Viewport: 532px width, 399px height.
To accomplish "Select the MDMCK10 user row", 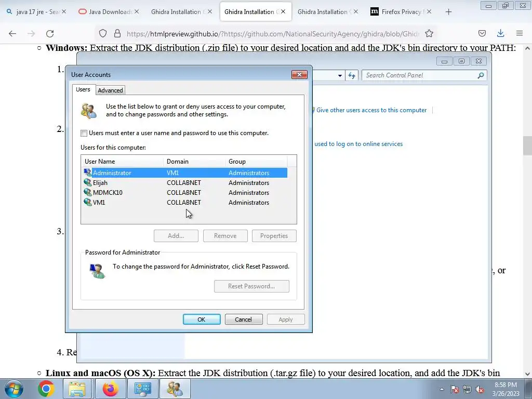I will point(185,192).
